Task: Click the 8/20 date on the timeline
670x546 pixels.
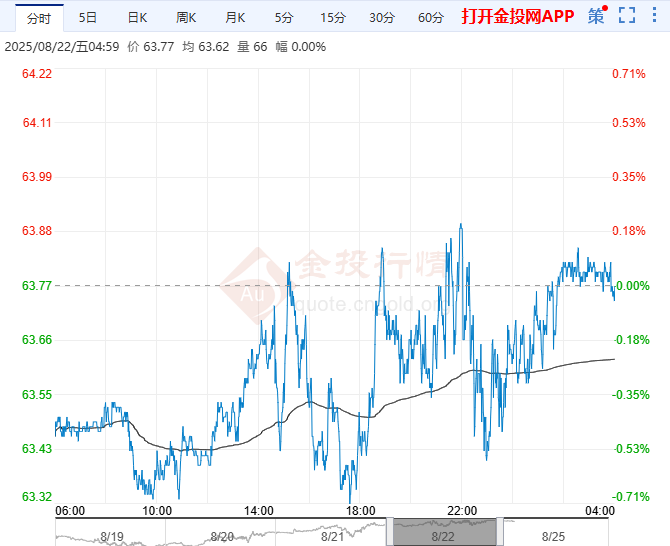Action: (x=220, y=537)
